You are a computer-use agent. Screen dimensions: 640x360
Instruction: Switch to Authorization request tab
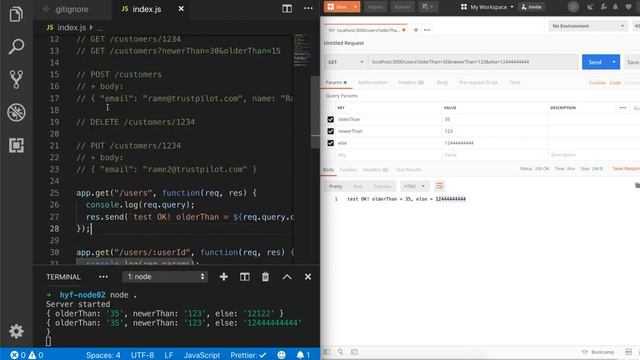372,82
